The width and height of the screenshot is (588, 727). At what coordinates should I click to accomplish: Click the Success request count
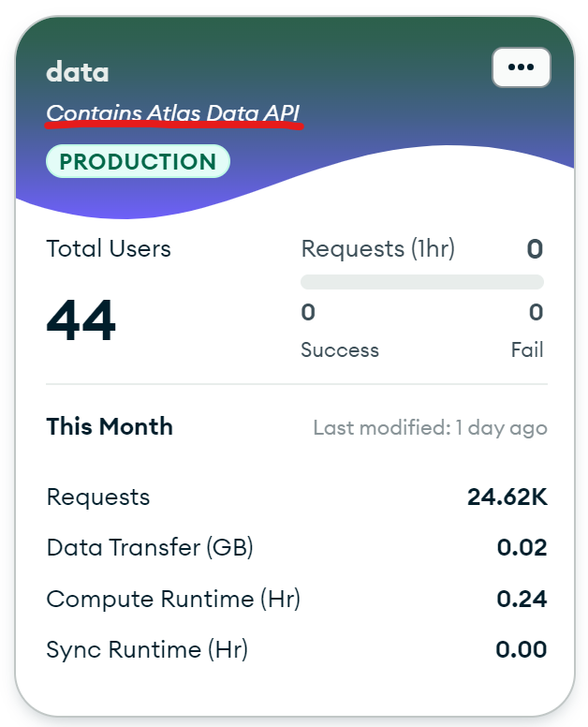coord(307,312)
